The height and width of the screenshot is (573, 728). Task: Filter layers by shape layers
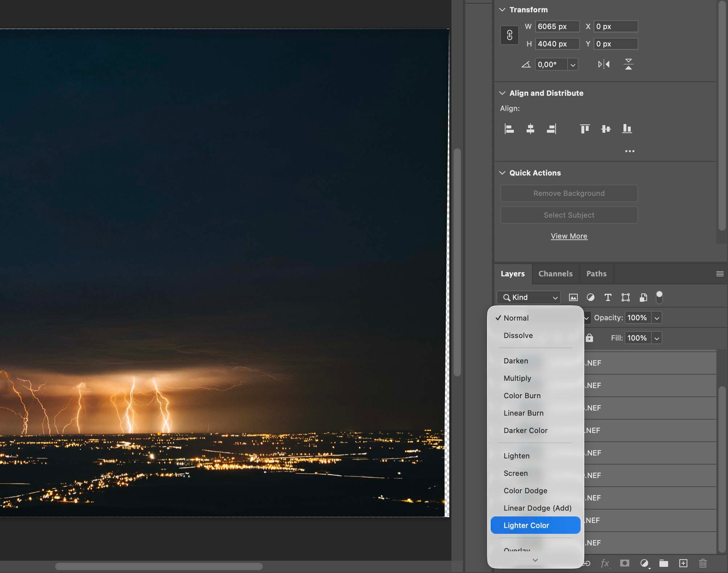626,297
